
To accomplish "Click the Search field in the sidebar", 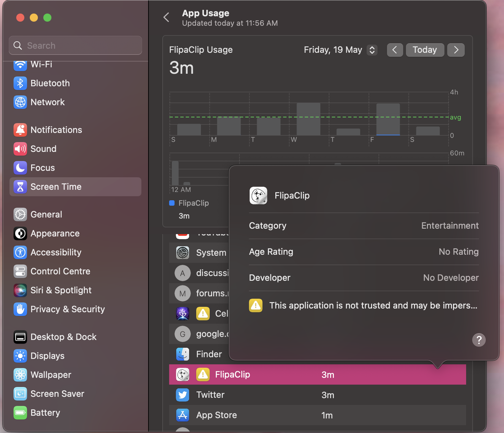I will click(x=75, y=45).
